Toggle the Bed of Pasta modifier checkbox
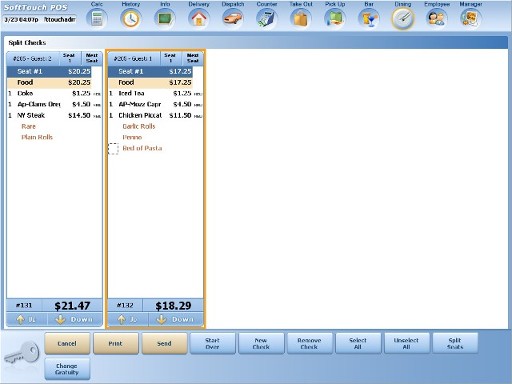The image size is (512, 384). [113, 149]
